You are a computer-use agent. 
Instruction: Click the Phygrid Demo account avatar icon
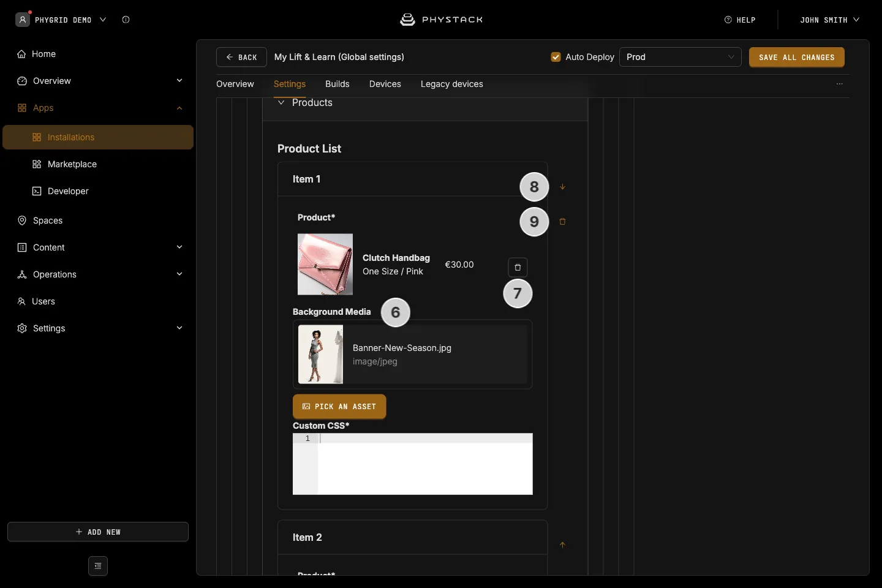[23, 20]
